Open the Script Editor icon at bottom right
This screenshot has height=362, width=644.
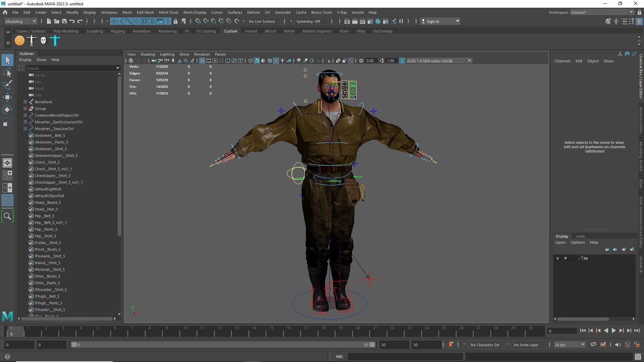638,357
